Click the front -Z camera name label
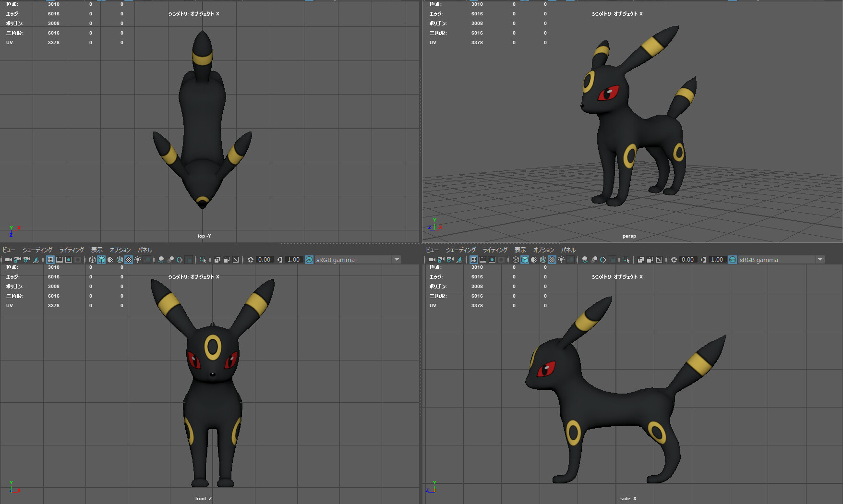 click(x=204, y=499)
